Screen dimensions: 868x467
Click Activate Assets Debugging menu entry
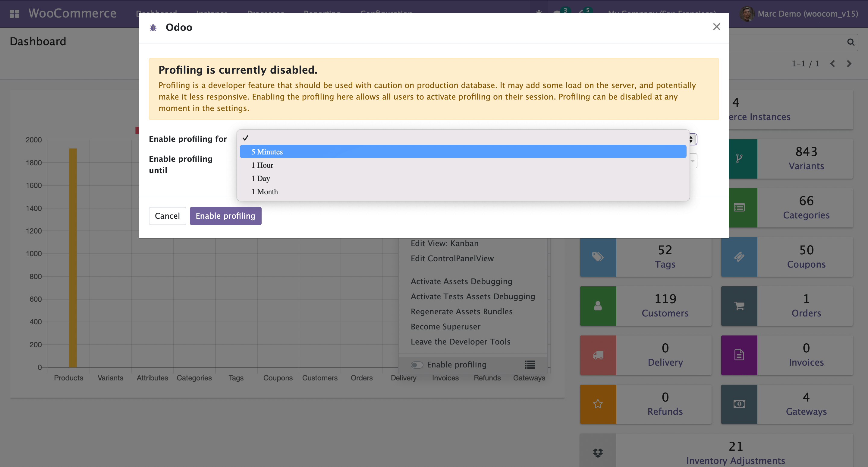click(x=461, y=281)
